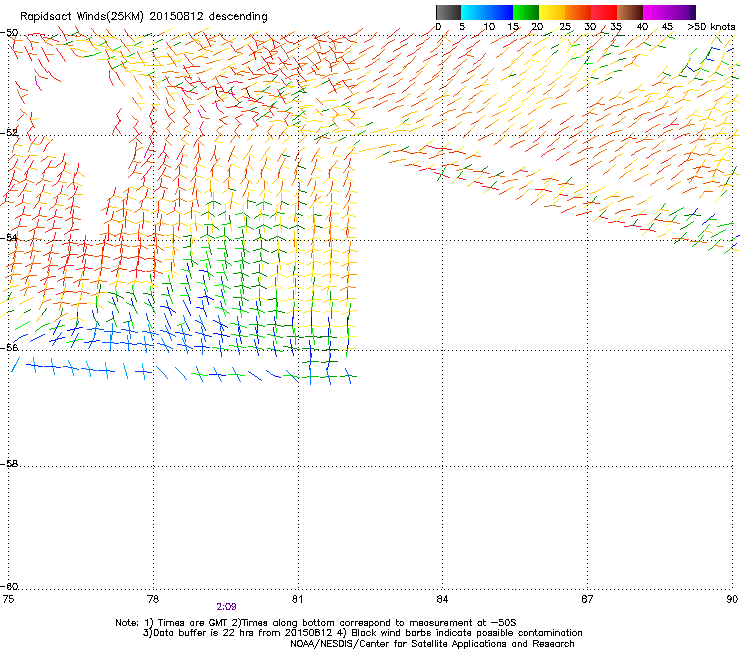Viewport: 740px width, 650px height.
Task: Click the cyan 5-10 knots legend color
Action: coord(473,12)
